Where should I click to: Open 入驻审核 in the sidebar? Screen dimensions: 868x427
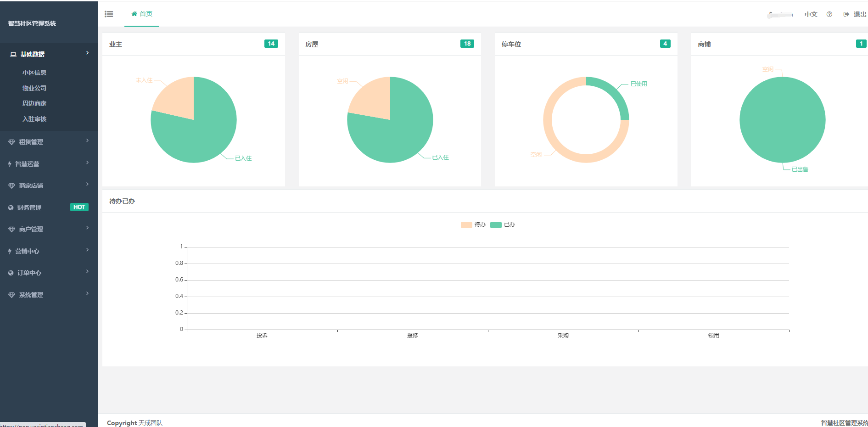pyautogui.click(x=34, y=119)
